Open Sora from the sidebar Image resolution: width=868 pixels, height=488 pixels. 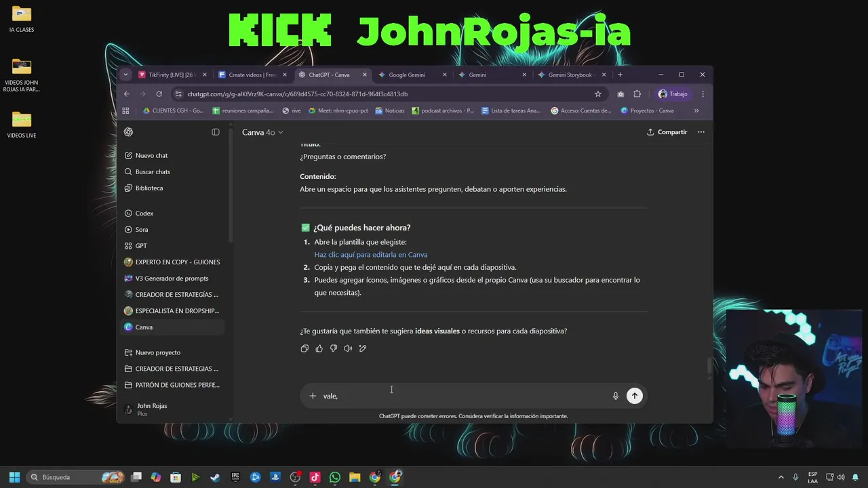click(x=142, y=230)
